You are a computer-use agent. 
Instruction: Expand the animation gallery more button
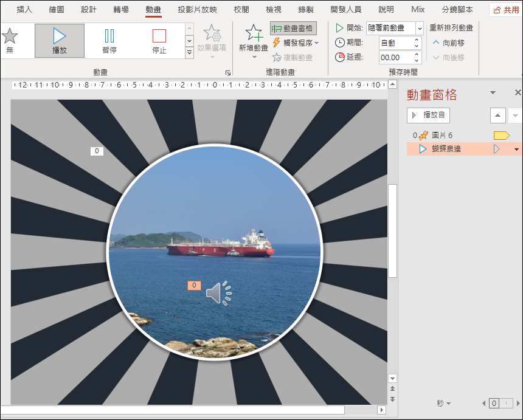tap(189, 53)
